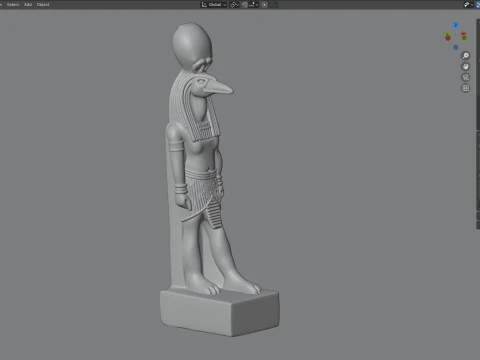Open the gizmo visibility dropdown

click(x=468, y=5)
